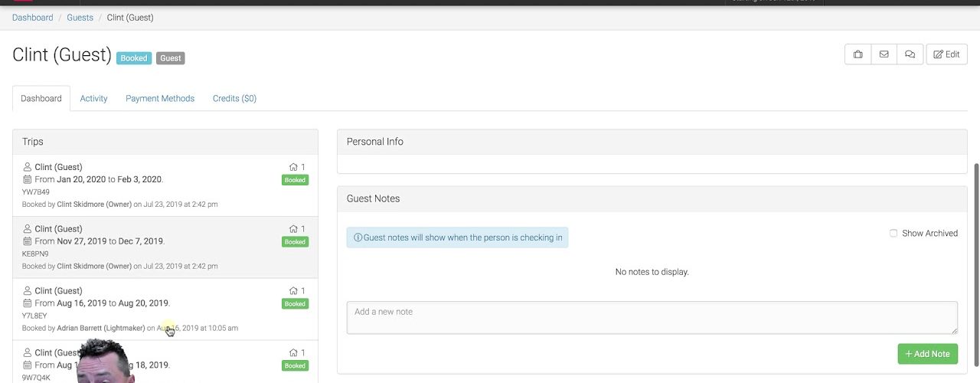Click calendar icon on Nov 27, 2019 trip
The image size is (980, 383).
(28, 241)
